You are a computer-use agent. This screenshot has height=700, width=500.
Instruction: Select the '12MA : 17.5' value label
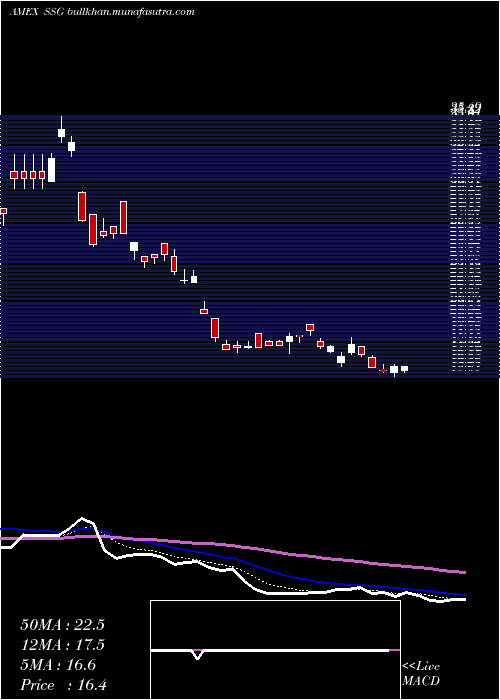[62, 645]
